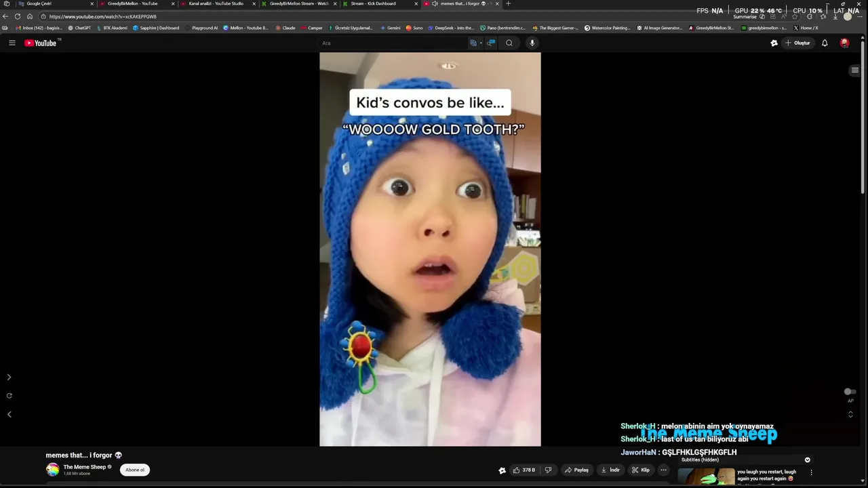Viewport: 868px width, 488px height.
Task: Open the playlist panel icon at top right
Action: click(854, 70)
